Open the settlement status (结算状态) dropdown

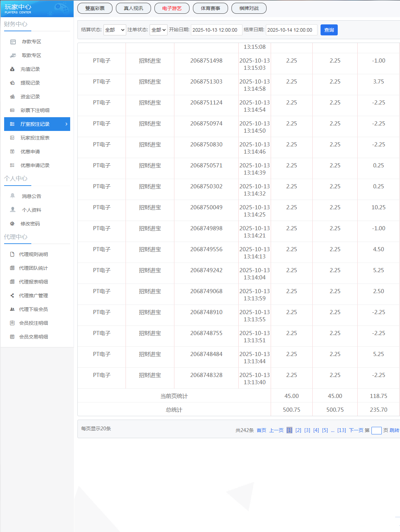[x=115, y=30]
